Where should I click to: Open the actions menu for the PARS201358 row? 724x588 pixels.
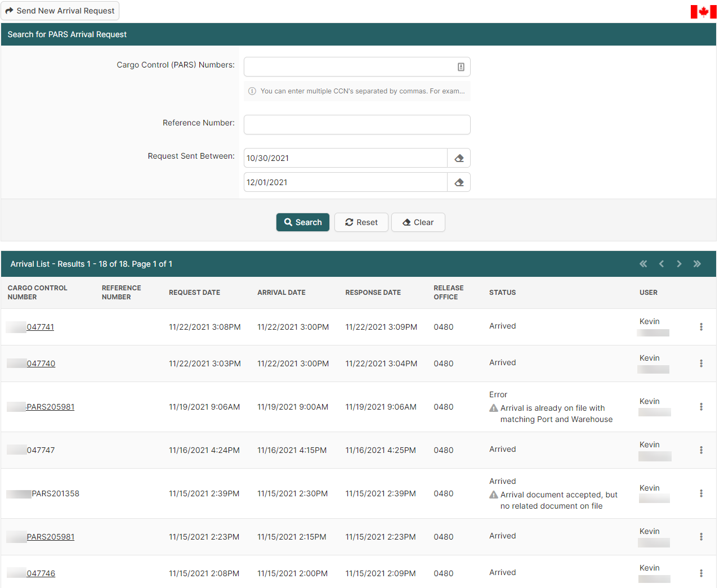701,493
